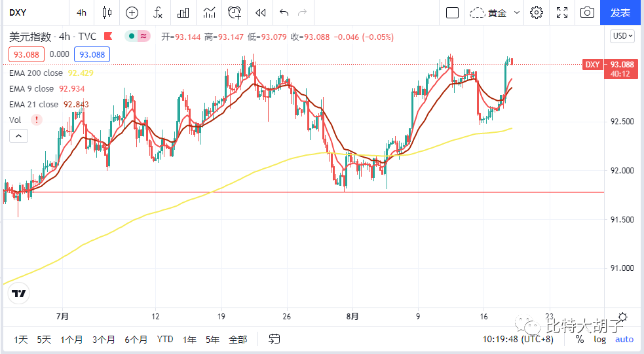
Task: Click the 91.500 price axis label
Action: (622, 219)
